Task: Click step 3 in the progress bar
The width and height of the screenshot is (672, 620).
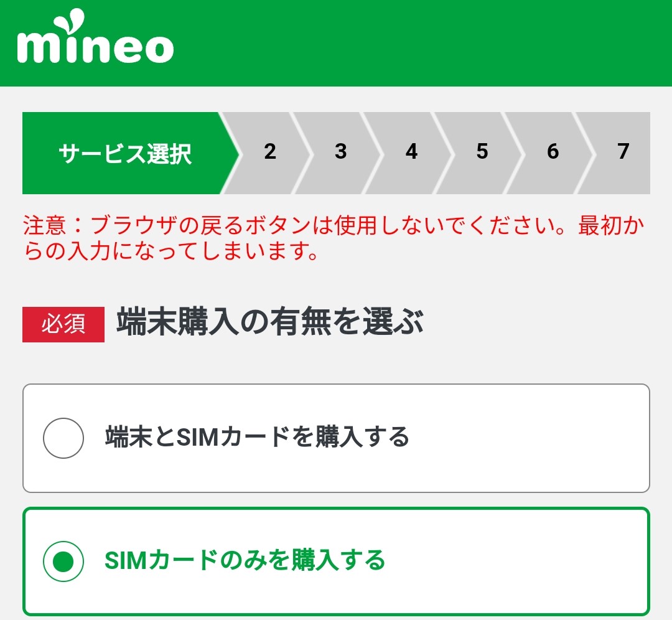Action: (x=341, y=153)
